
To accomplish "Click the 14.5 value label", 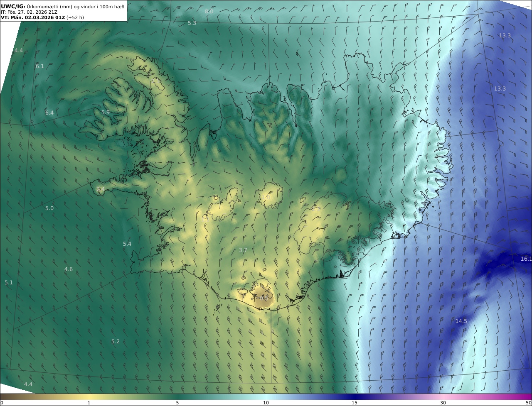I will pyautogui.click(x=461, y=321).
